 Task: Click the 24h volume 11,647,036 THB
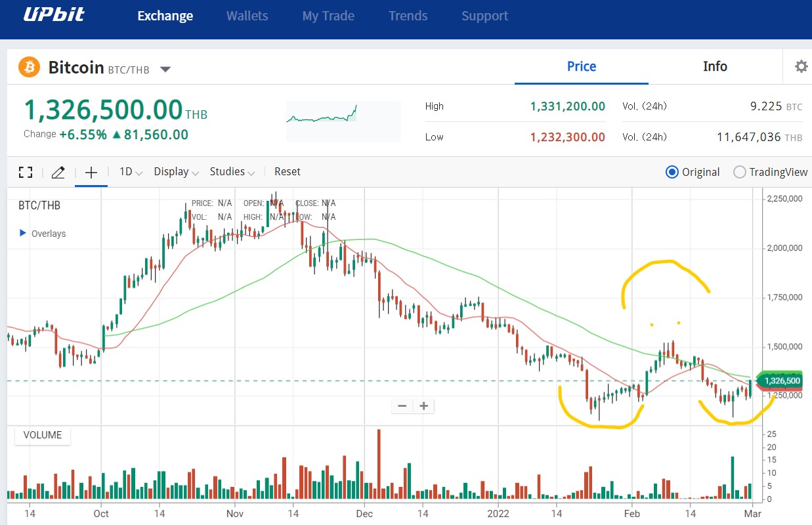pos(759,137)
